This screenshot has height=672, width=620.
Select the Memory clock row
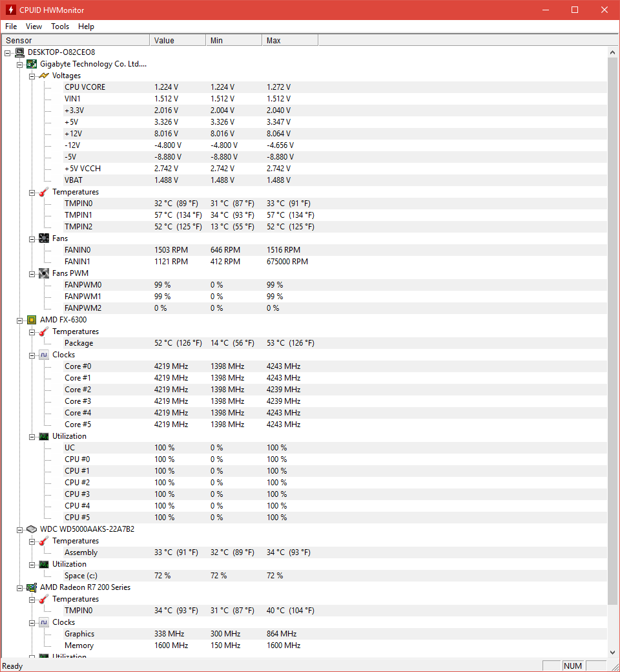pyautogui.click(x=335, y=646)
